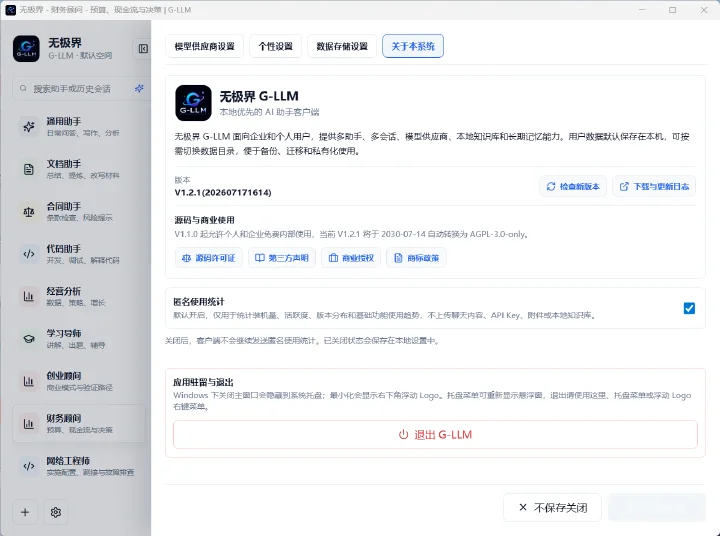
Task: Open the 学习导师 graduation cap icon
Action: (x=29, y=339)
